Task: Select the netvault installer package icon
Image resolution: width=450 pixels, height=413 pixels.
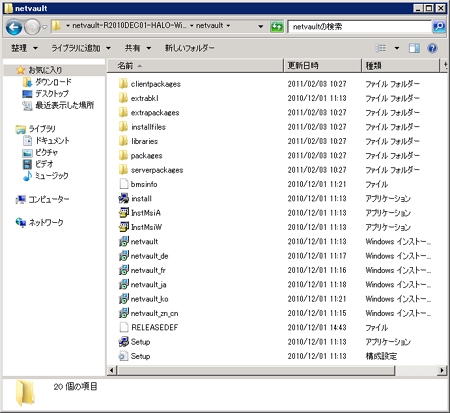Action: click(124, 241)
